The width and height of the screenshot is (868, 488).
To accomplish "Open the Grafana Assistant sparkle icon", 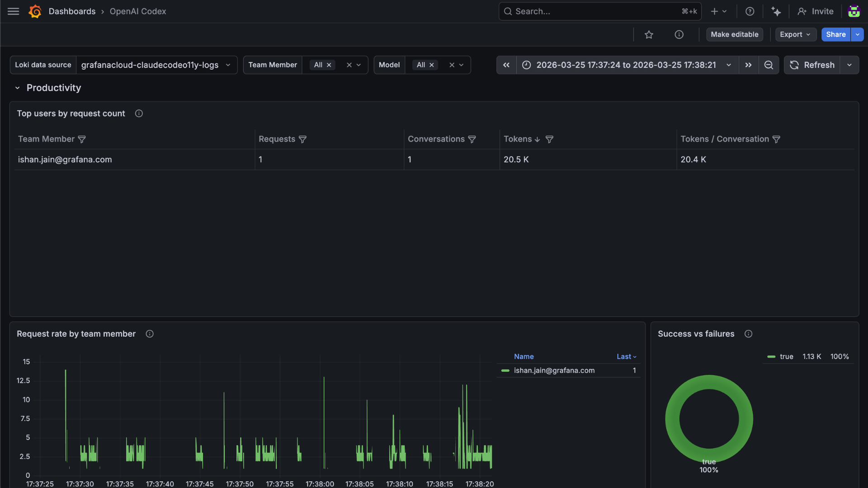I will (776, 11).
